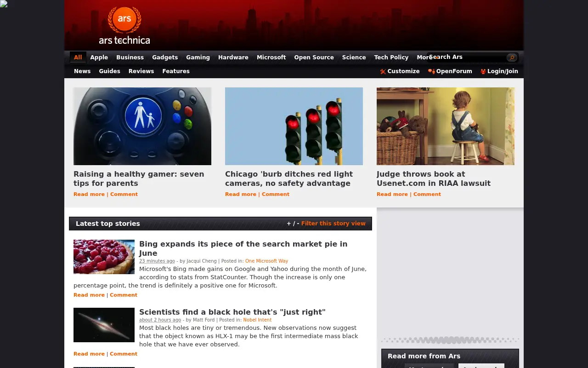Open the OpenForum link
This screenshot has height=368, width=588.
click(454, 71)
